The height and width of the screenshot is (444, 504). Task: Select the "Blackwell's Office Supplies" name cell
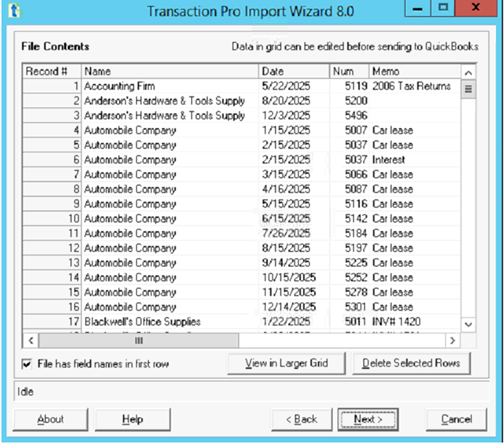click(x=170, y=321)
